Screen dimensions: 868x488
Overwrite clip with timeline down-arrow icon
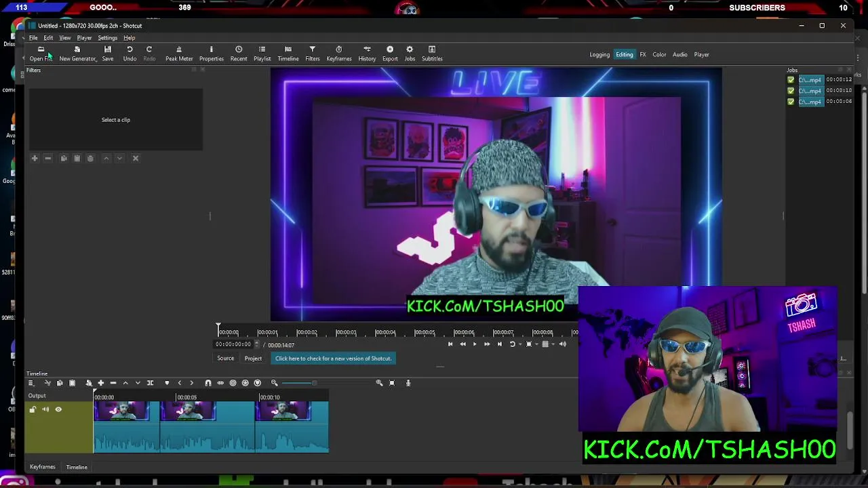[x=138, y=383]
